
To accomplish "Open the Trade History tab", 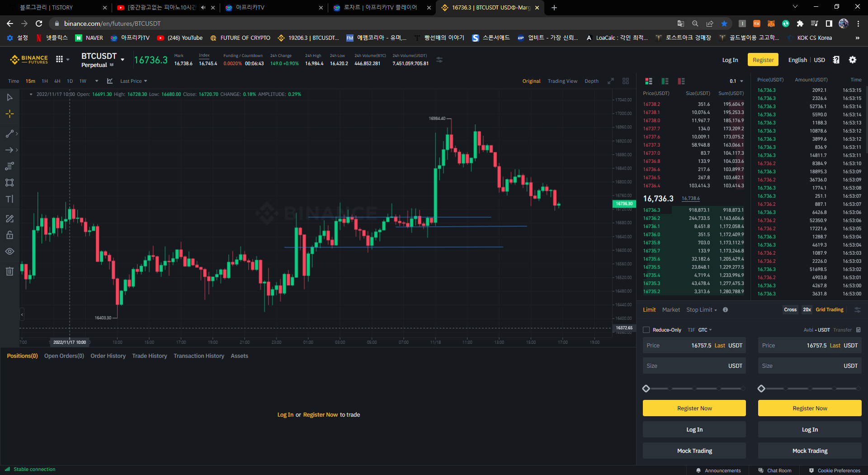I will pos(149,356).
